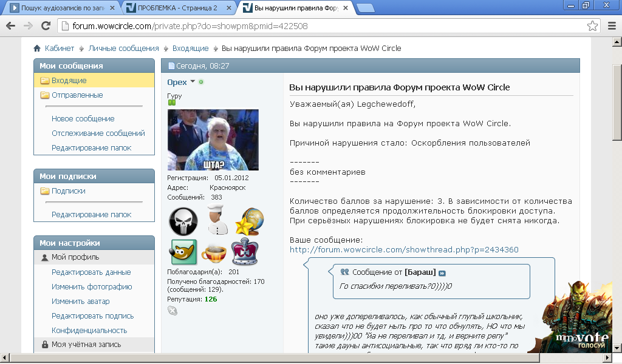The height and width of the screenshot is (364, 622).
Task: Go back with browser back arrow
Action: point(11,26)
